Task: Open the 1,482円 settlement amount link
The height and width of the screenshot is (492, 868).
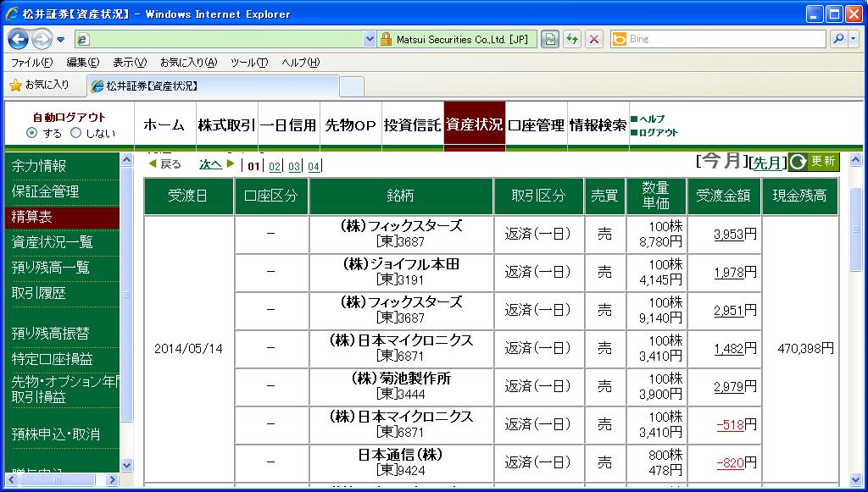Action: click(728, 349)
